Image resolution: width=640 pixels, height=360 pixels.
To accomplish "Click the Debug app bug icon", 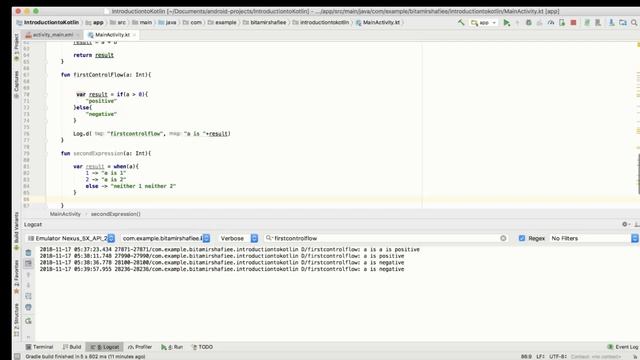I will tap(529, 23).
